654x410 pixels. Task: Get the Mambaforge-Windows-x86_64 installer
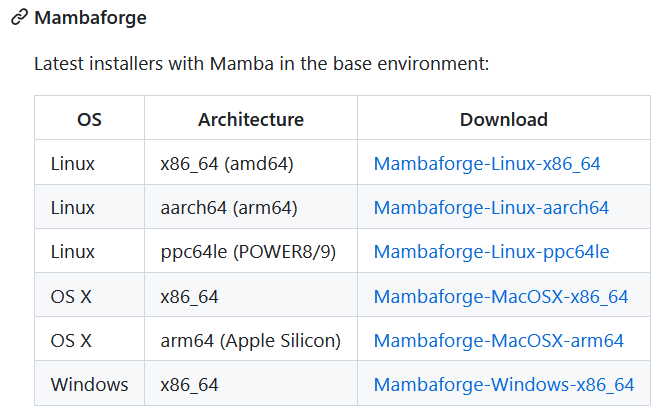pos(503,385)
